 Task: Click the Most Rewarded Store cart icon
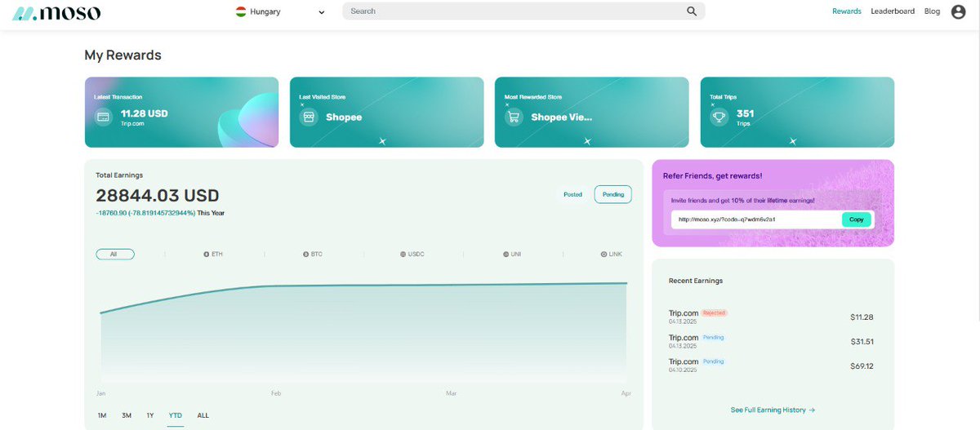coord(514,117)
